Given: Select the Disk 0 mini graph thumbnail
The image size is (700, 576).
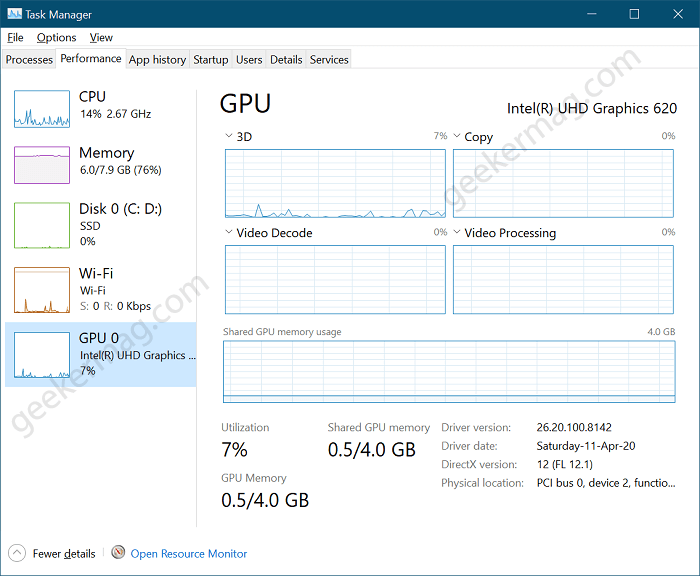Looking at the screenshot, I should coord(42,225).
